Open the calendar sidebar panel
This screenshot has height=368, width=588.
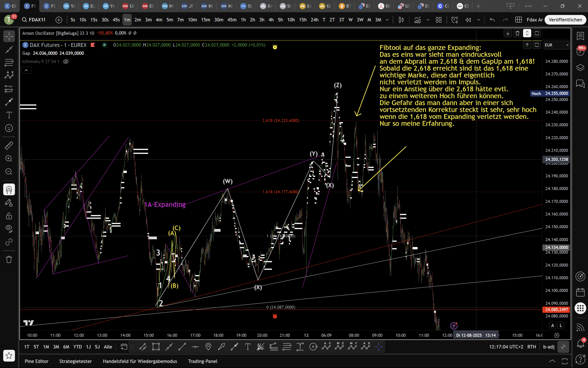tap(580, 292)
